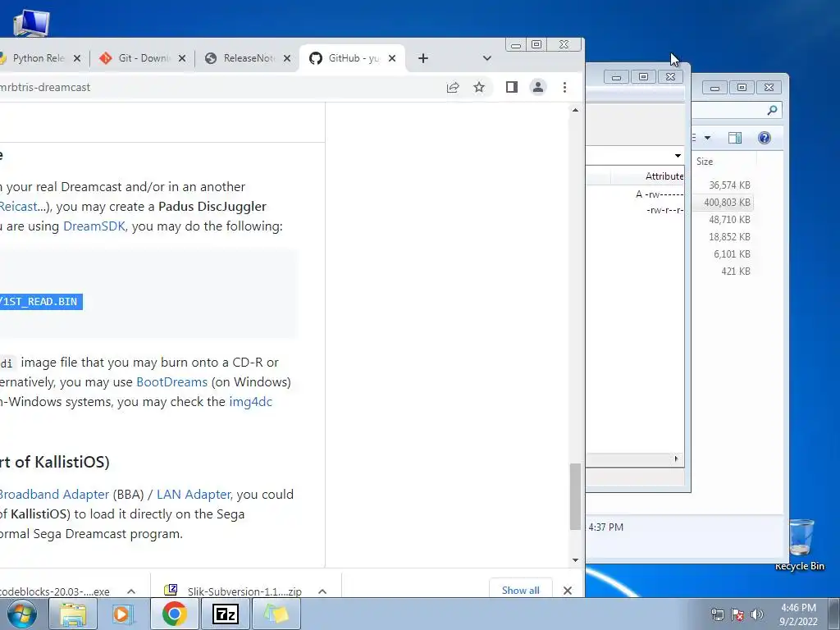This screenshot has width=840, height=630.
Task: Open the Chrome profile avatar menu
Action: [538, 87]
